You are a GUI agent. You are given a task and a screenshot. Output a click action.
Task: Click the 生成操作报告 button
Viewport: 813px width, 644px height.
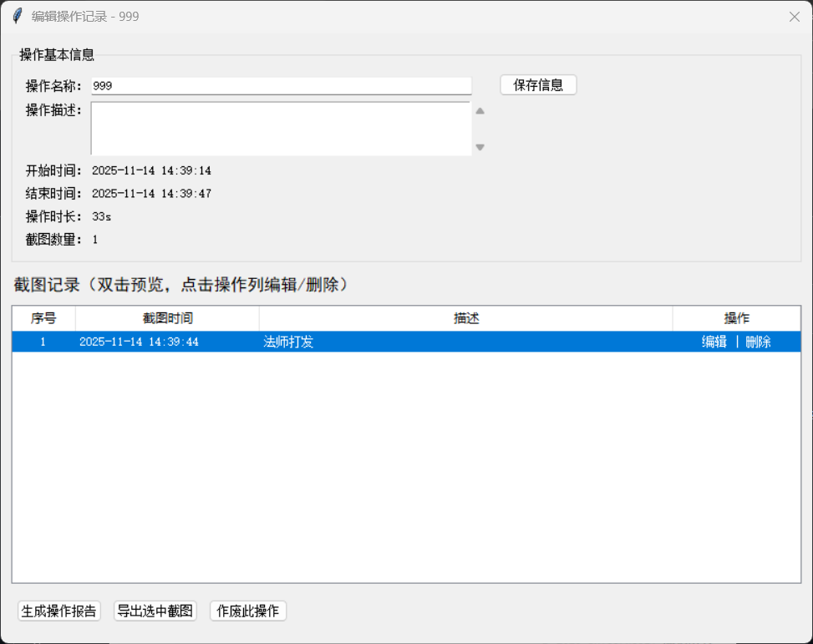tap(59, 611)
